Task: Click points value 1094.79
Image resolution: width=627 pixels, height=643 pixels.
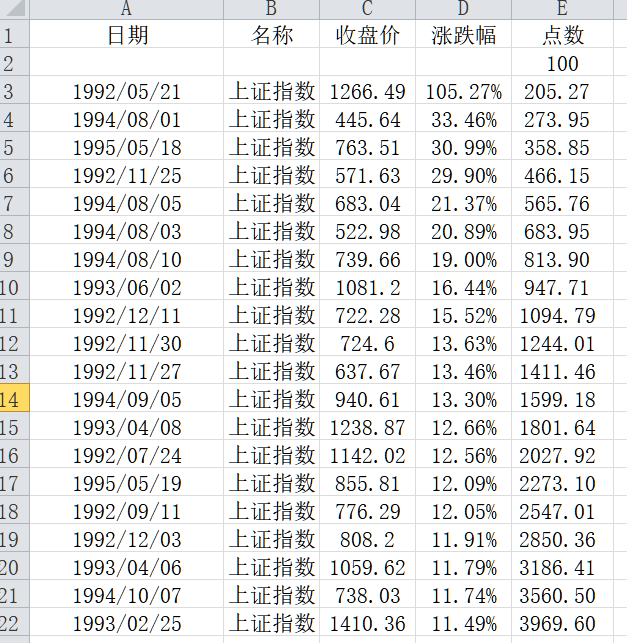Action: (x=562, y=314)
